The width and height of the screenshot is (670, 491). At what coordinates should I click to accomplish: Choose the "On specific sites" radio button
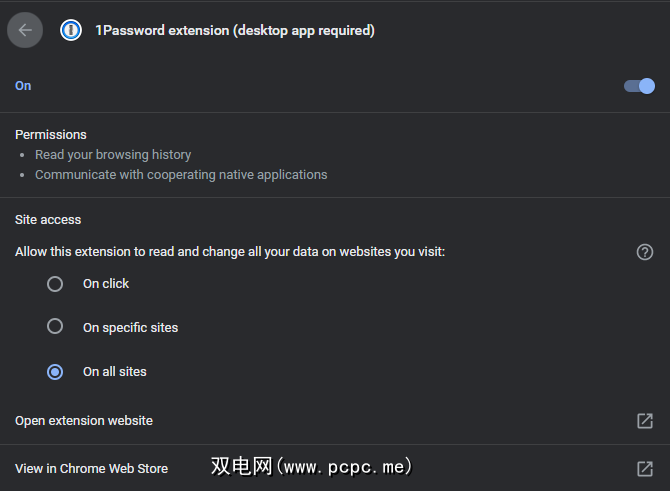click(55, 327)
